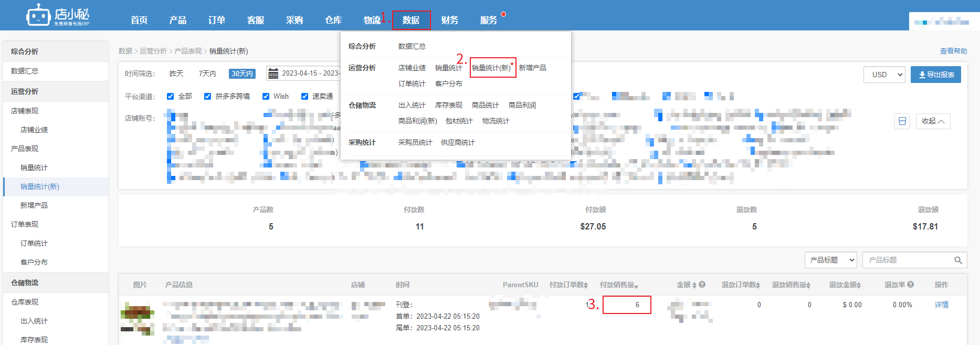Open 财务 in top navigation
The width and height of the screenshot is (980, 345).
[x=450, y=20]
